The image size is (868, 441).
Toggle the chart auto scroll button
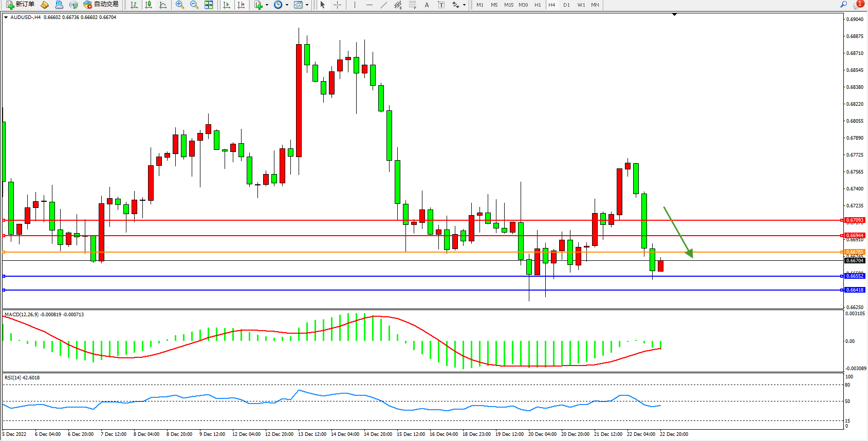[227, 5]
